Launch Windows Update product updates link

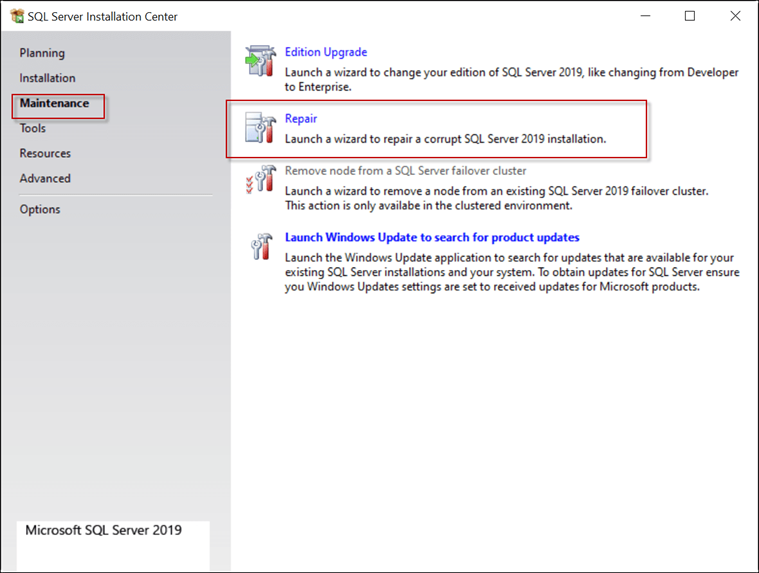(x=432, y=238)
